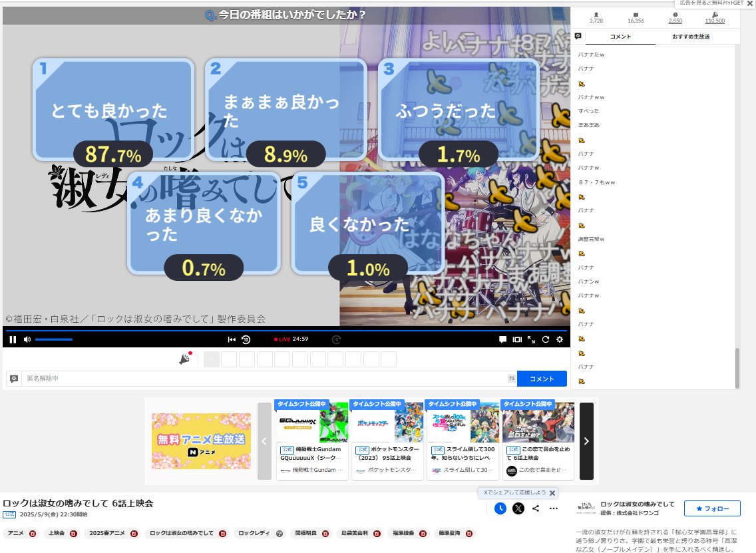Switch to the コメント tab
The width and height of the screenshot is (756, 553).
pos(620,37)
